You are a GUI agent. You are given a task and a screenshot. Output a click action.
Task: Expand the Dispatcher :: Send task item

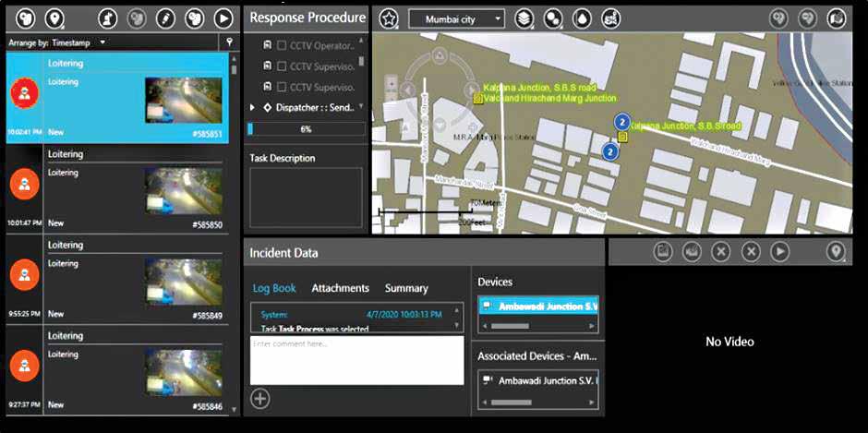(253, 108)
